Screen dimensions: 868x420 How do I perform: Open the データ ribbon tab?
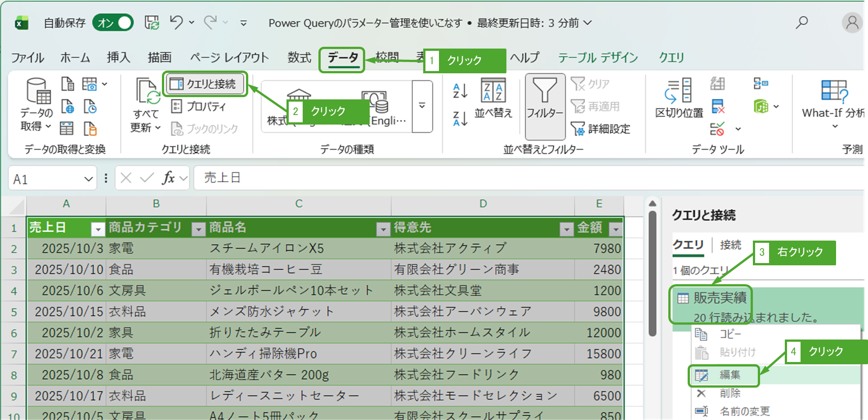[x=342, y=58]
